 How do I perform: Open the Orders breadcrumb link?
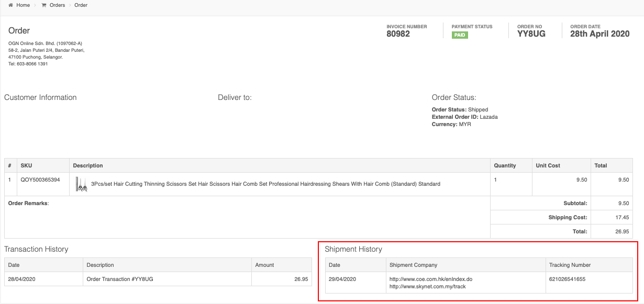[x=58, y=5]
